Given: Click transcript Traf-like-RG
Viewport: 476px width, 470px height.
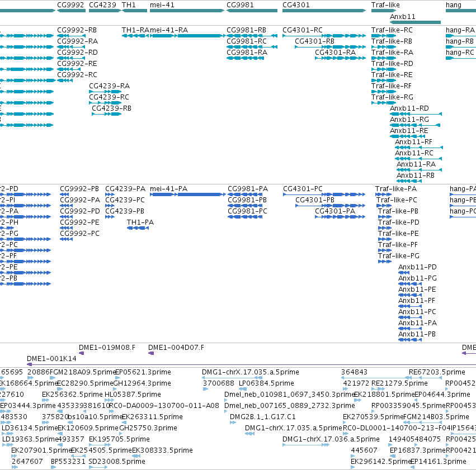Looking at the screenshot, I should (392, 97).
